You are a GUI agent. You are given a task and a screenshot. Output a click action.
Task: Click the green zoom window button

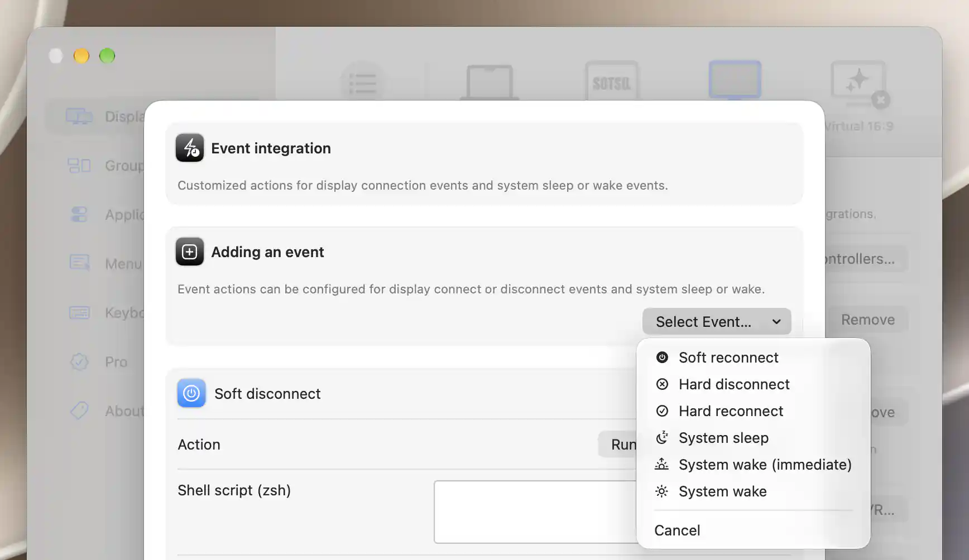click(x=107, y=56)
